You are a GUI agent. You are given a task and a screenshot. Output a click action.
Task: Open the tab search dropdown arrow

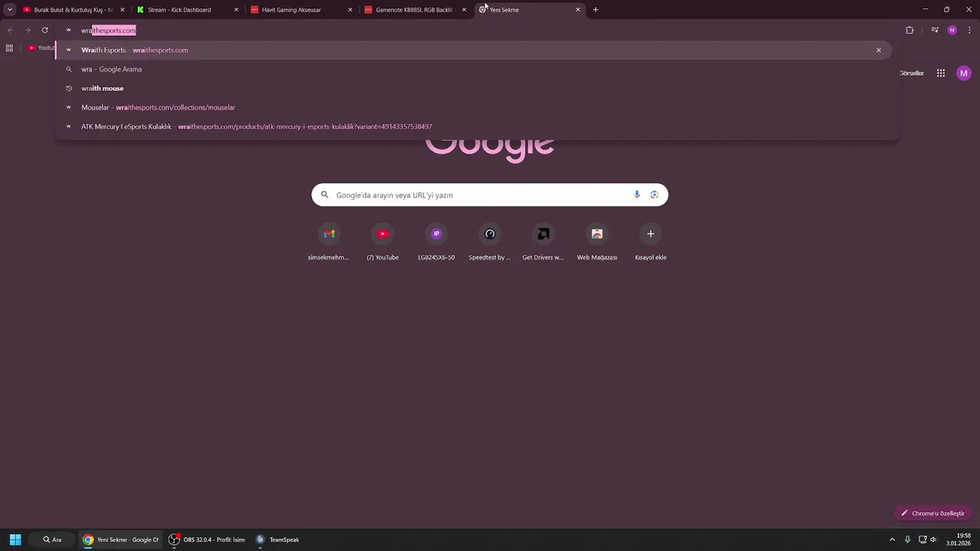point(10,10)
